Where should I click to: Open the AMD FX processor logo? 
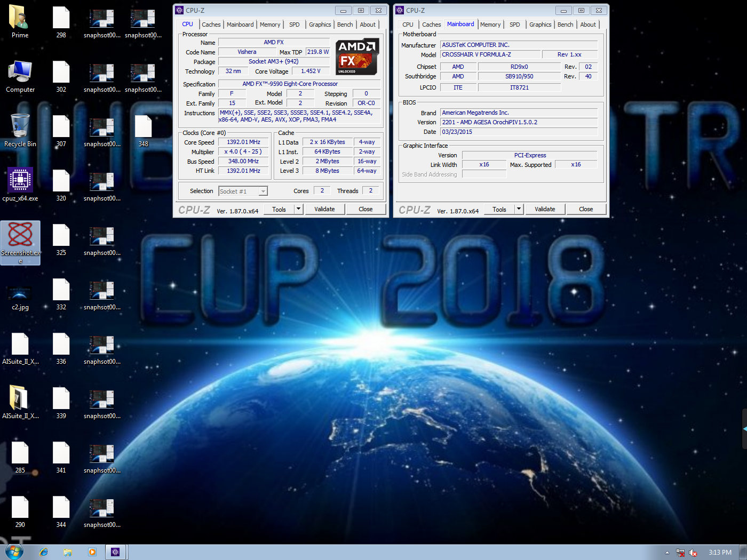[357, 56]
